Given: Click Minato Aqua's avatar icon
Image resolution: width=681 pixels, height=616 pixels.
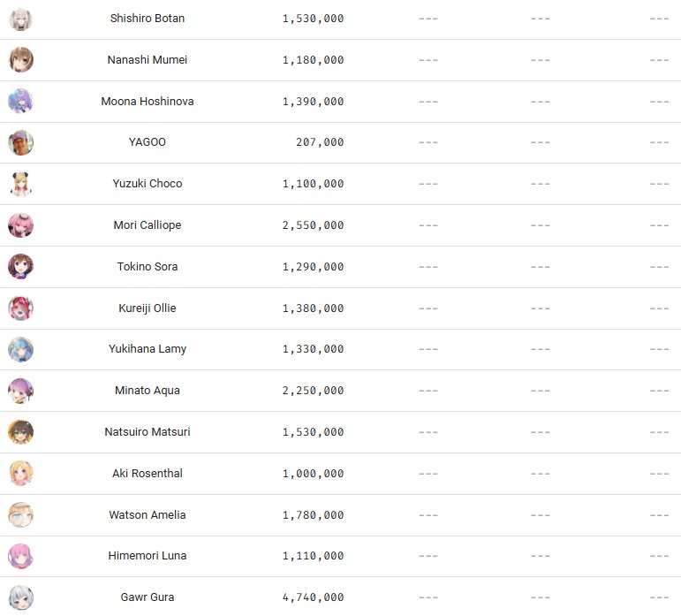Looking at the screenshot, I should 21,391.
